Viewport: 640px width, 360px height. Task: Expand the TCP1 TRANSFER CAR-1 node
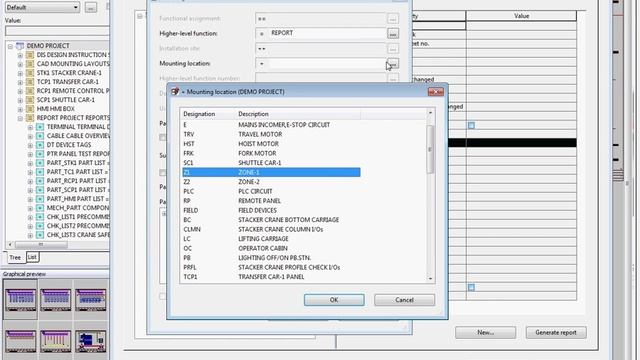[20, 82]
